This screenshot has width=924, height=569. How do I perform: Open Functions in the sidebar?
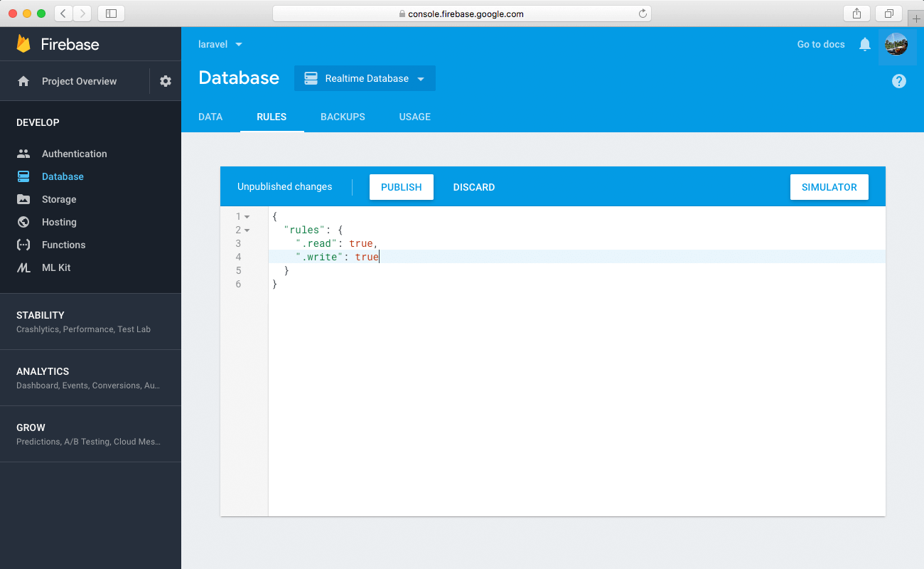coord(63,245)
